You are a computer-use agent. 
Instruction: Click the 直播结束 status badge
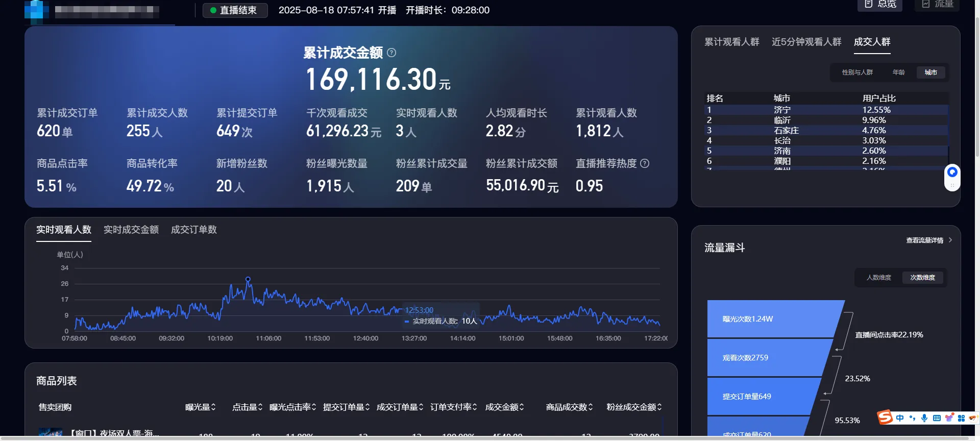point(235,10)
